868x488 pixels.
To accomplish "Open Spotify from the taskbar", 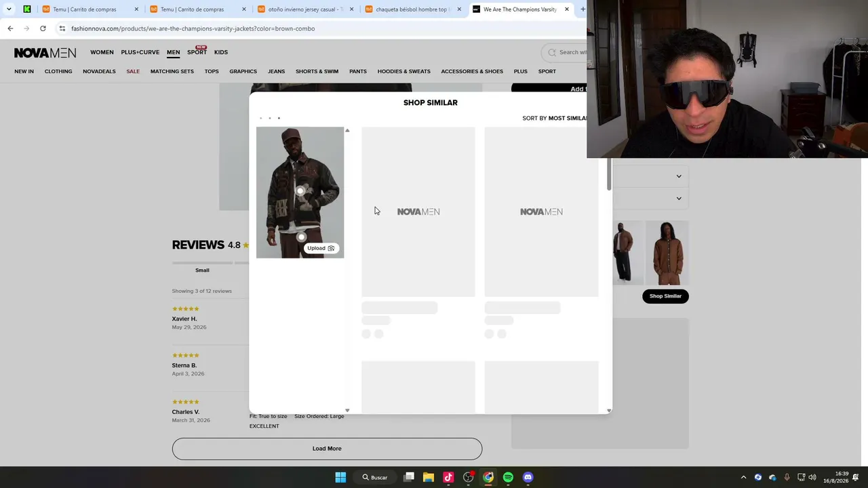I will [508, 477].
